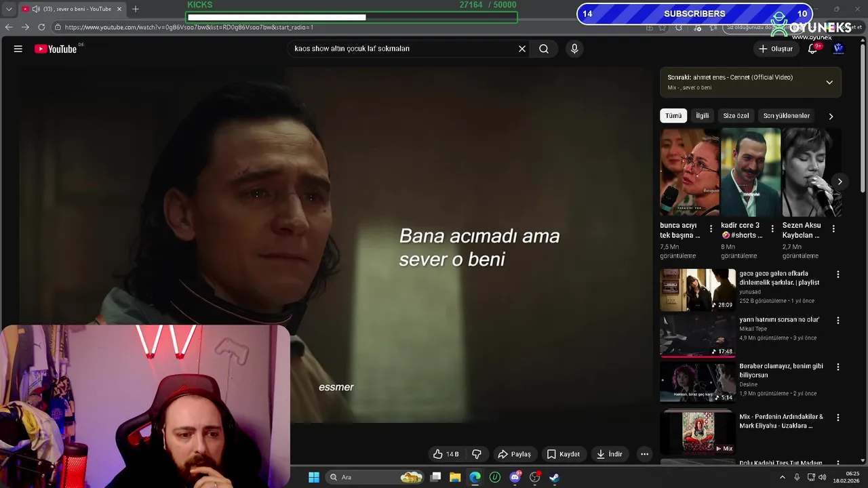
Task: Open Perdenin Ardındakiler & Mark Eliyahu mix
Action: click(x=781, y=422)
